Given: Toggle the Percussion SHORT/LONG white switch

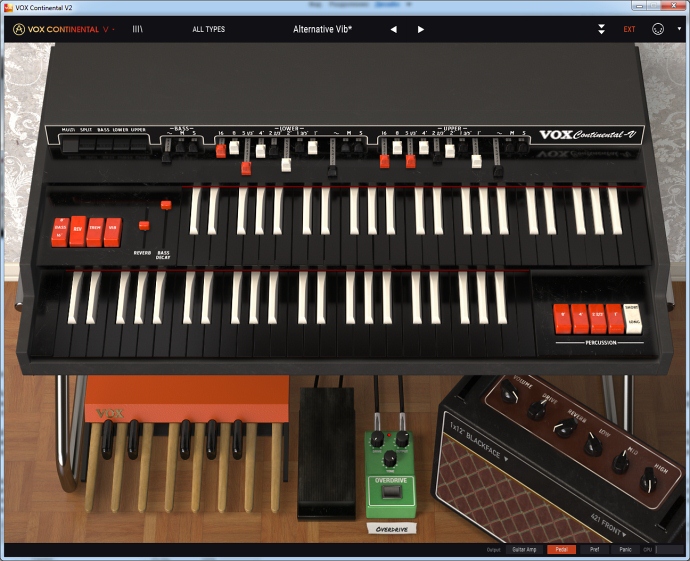Looking at the screenshot, I should pos(633,319).
